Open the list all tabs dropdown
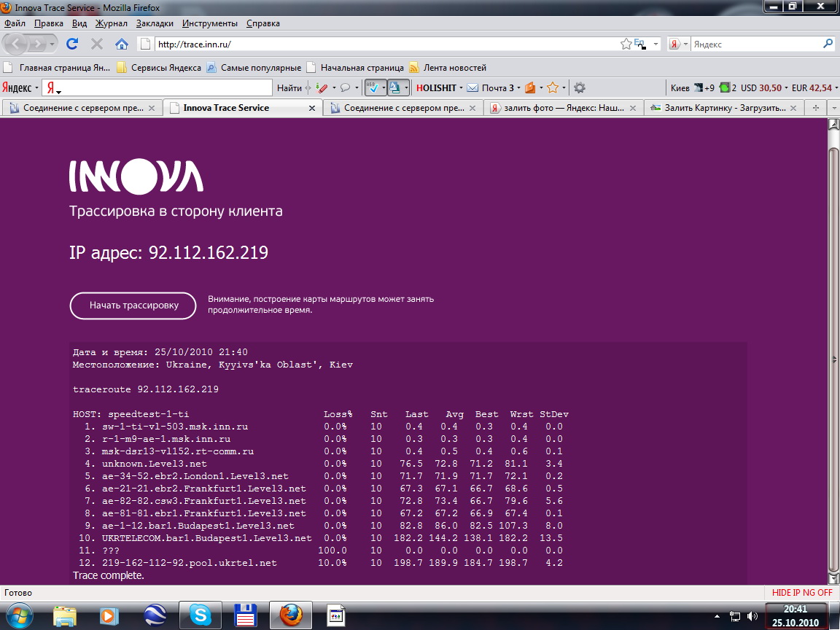 [833, 108]
